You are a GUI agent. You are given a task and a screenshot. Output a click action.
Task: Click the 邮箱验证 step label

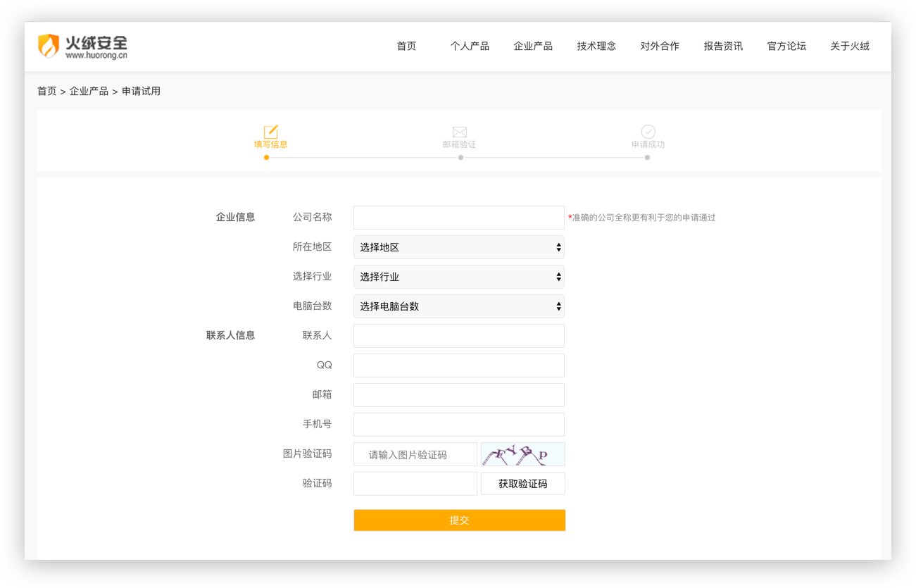[x=460, y=144]
